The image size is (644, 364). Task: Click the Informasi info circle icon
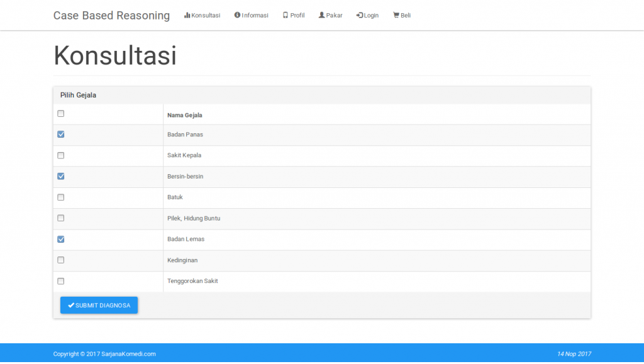[x=237, y=14]
